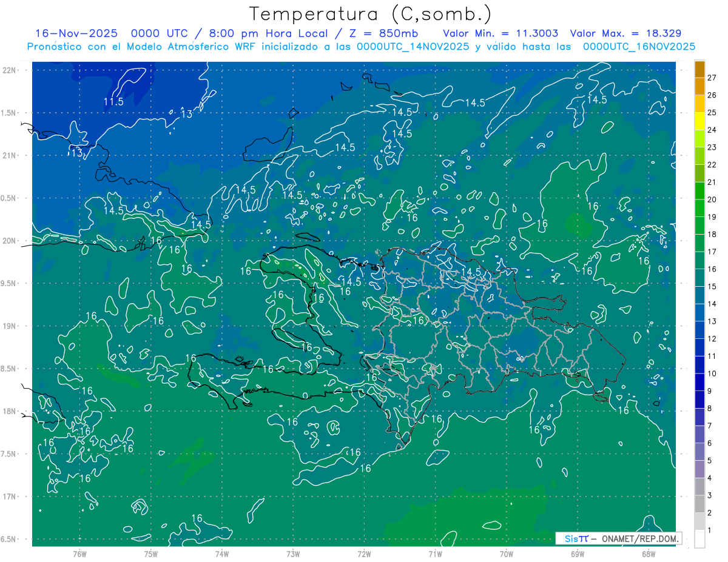Select the "16-Nov-2025" date text
This screenshot has height=562, width=728.
click(x=78, y=33)
